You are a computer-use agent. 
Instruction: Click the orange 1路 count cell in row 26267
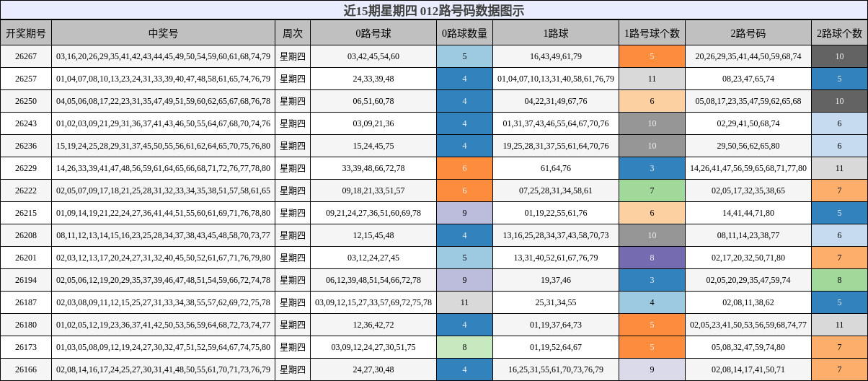point(652,56)
